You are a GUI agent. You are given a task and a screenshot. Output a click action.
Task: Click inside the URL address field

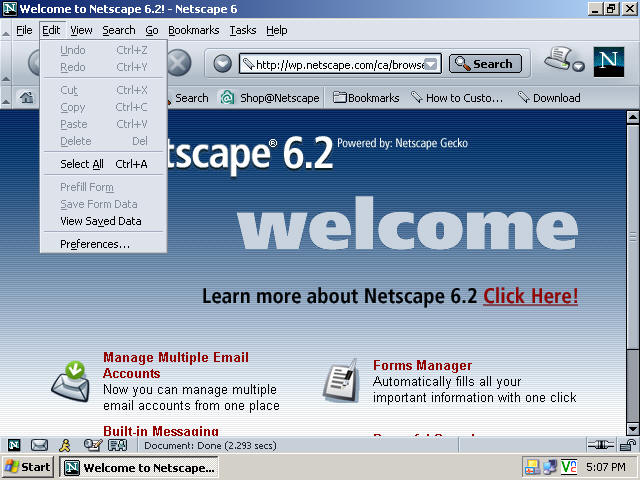pos(340,64)
